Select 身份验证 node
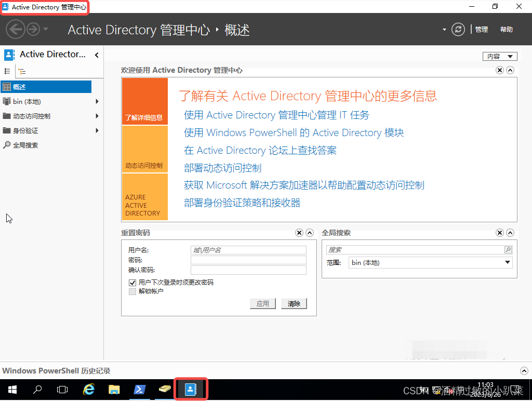 click(x=25, y=130)
